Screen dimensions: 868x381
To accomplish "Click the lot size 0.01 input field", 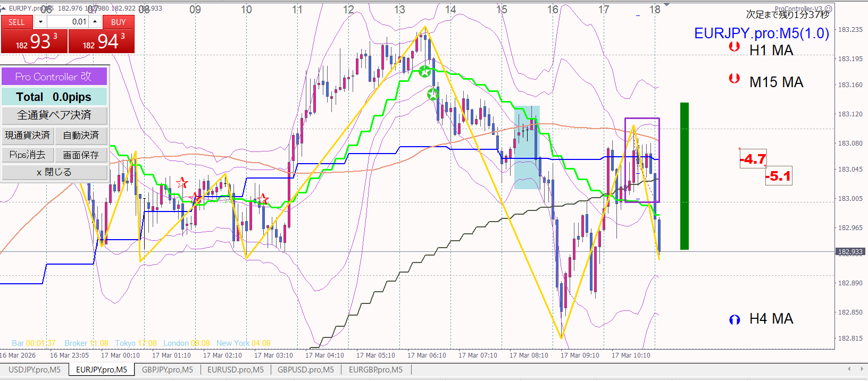I will [68, 22].
